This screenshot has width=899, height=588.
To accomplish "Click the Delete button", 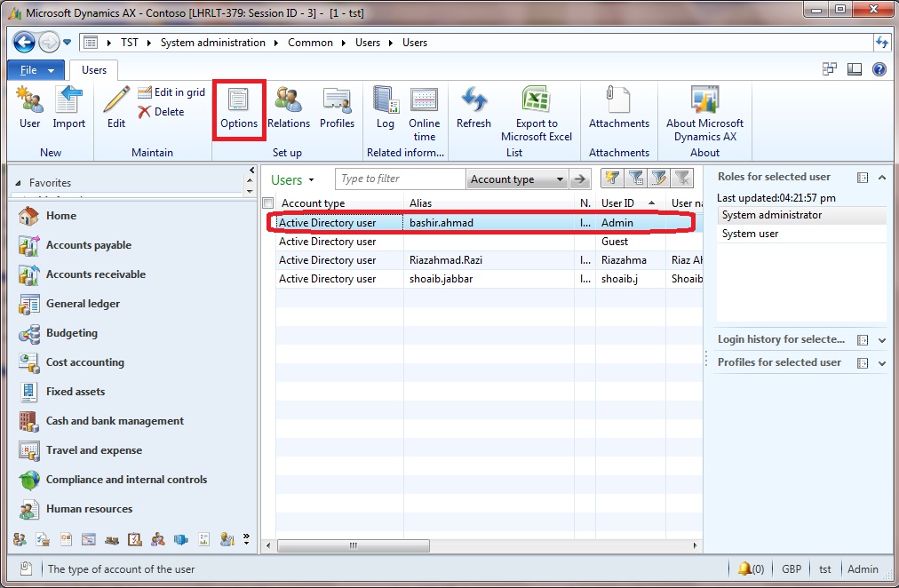I will [161, 112].
